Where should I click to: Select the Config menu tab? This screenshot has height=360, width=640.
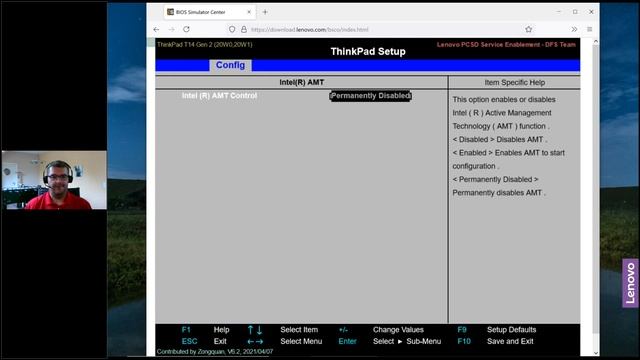[231, 65]
